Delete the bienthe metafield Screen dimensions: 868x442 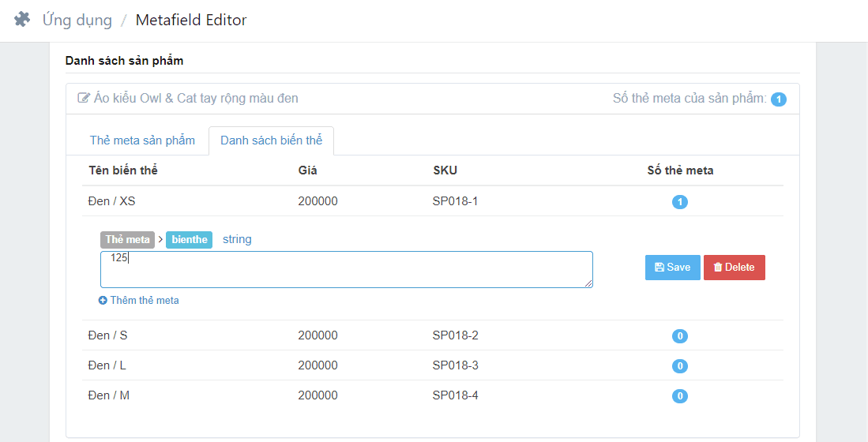[x=734, y=268]
